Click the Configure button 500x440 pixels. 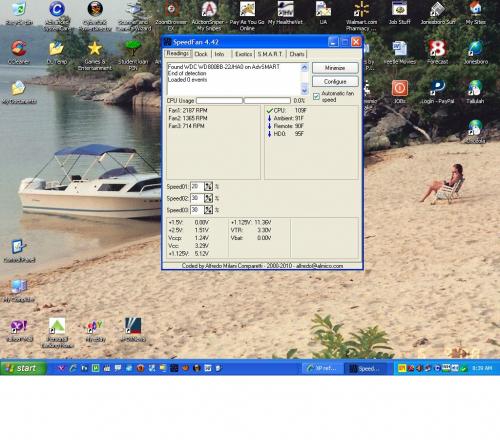point(335,81)
